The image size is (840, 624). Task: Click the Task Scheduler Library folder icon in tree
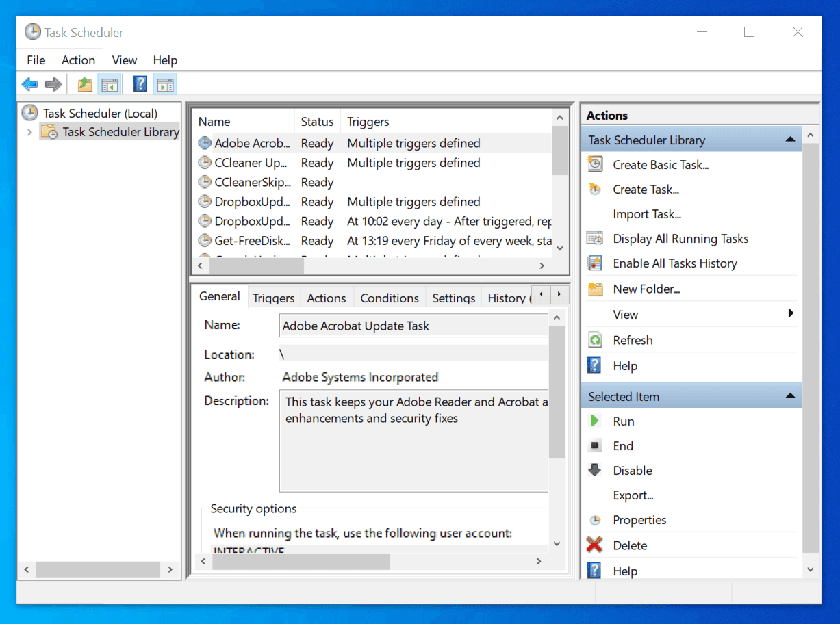point(49,132)
